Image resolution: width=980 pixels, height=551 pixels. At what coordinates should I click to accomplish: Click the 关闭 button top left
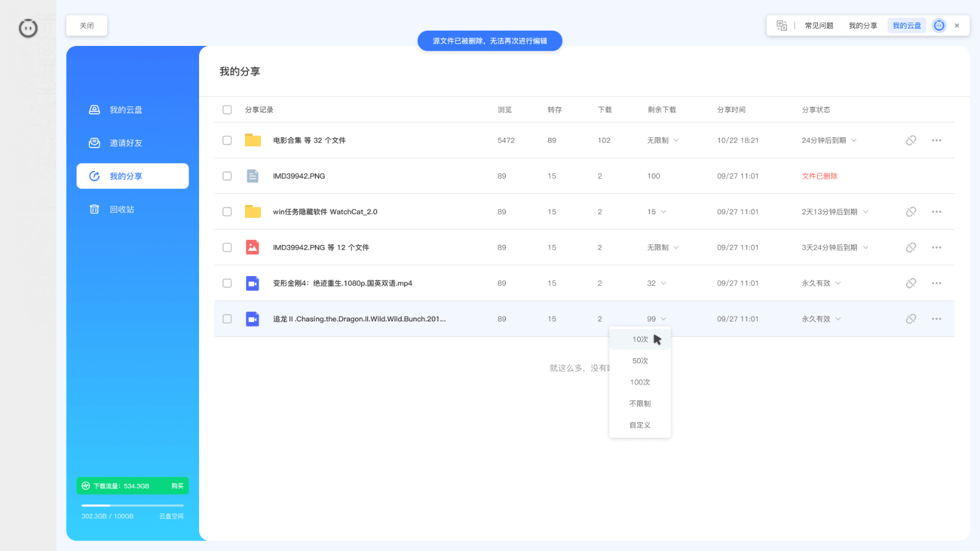(x=86, y=25)
